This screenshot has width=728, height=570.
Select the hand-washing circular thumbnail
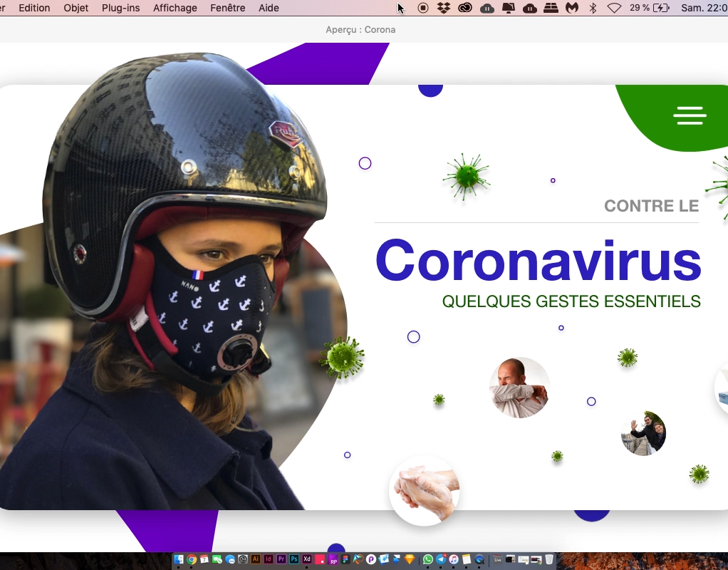point(425,491)
